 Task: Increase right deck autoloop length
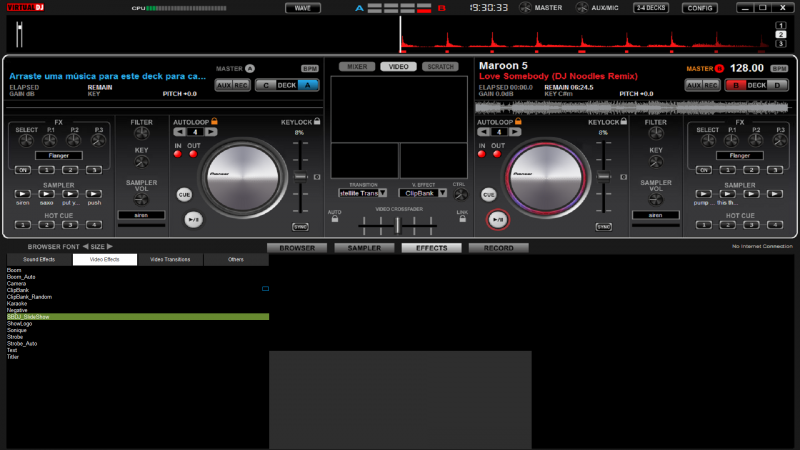click(515, 132)
